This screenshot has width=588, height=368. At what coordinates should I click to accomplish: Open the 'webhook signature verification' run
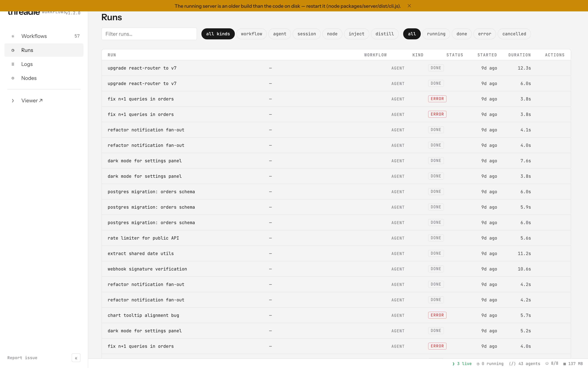[x=336, y=269]
